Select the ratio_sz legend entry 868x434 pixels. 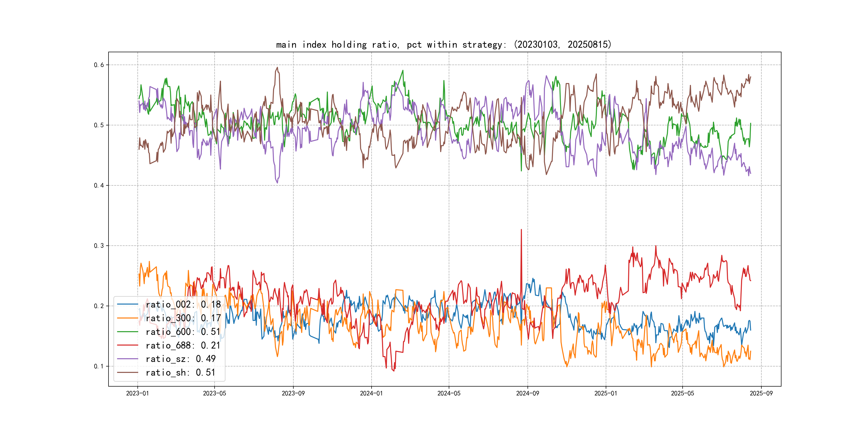coord(180,359)
